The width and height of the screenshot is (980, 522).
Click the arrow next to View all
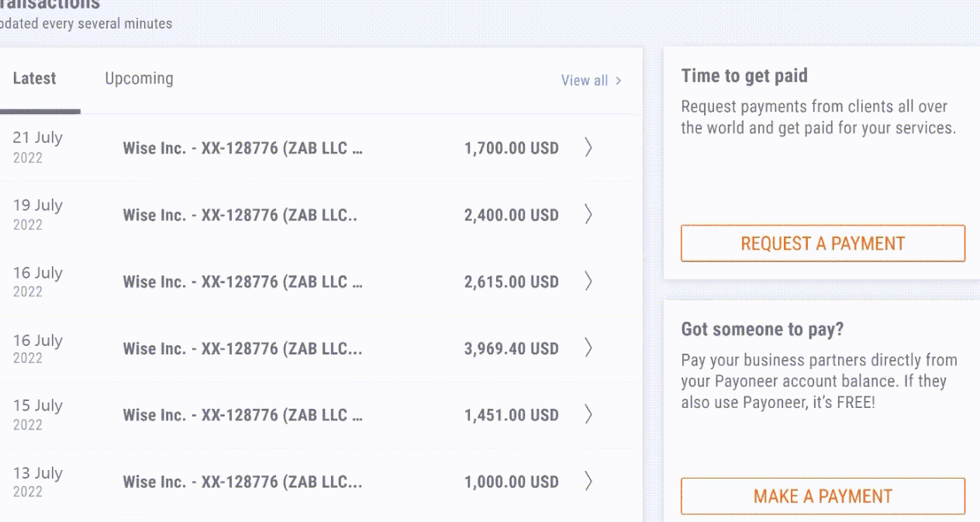point(618,81)
